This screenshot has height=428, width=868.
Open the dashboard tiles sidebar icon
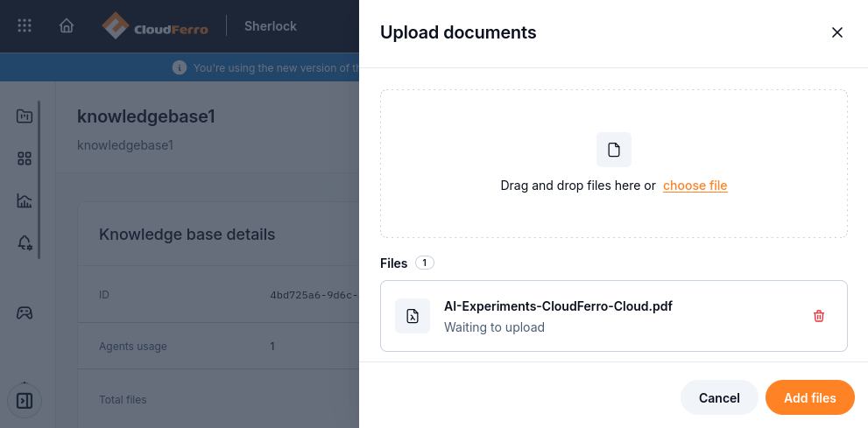pyautogui.click(x=25, y=158)
